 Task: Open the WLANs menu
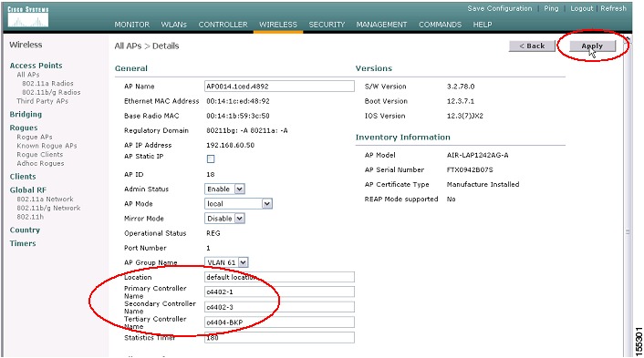coord(173,25)
